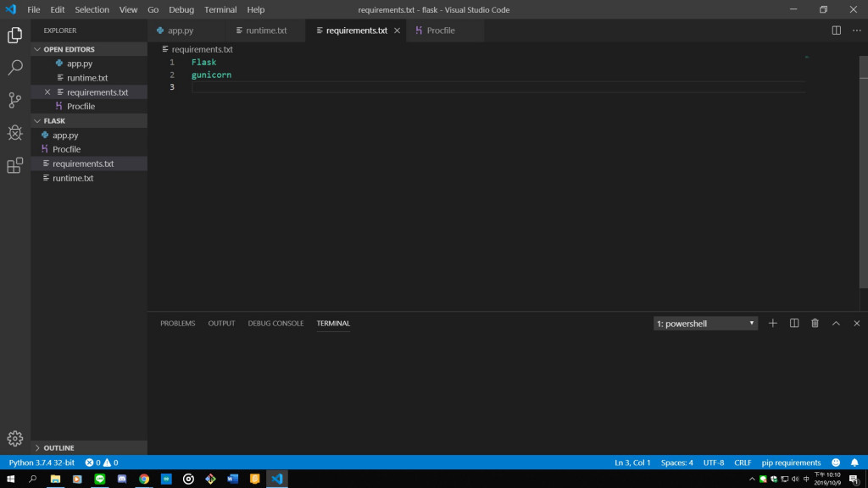Open the Manage gear settings menu
The width and height of the screenshot is (868, 488).
coord(15,438)
